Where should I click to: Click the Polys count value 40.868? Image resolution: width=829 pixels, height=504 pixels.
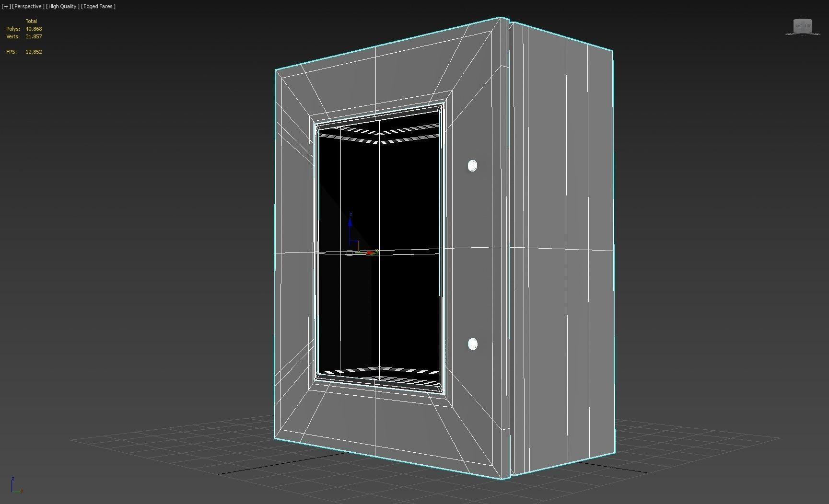(34, 29)
